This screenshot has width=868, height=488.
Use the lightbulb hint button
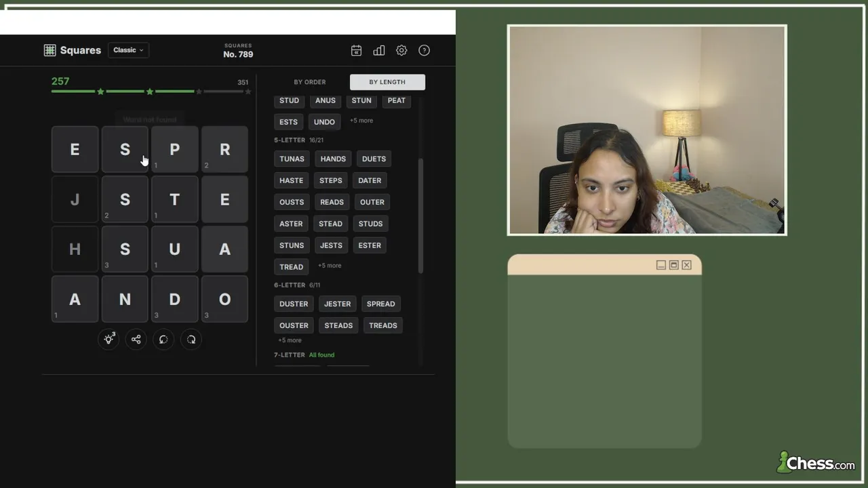coord(108,340)
